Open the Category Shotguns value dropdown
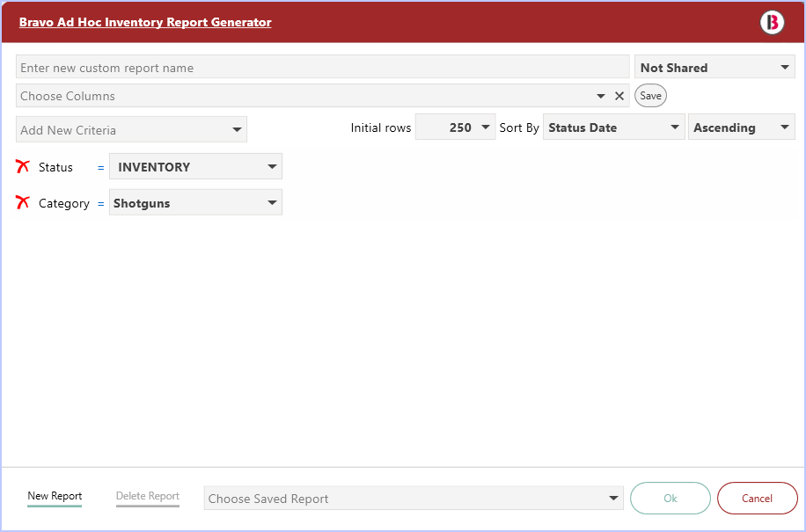Screen dimensions: 806x532 tap(196, 202)
